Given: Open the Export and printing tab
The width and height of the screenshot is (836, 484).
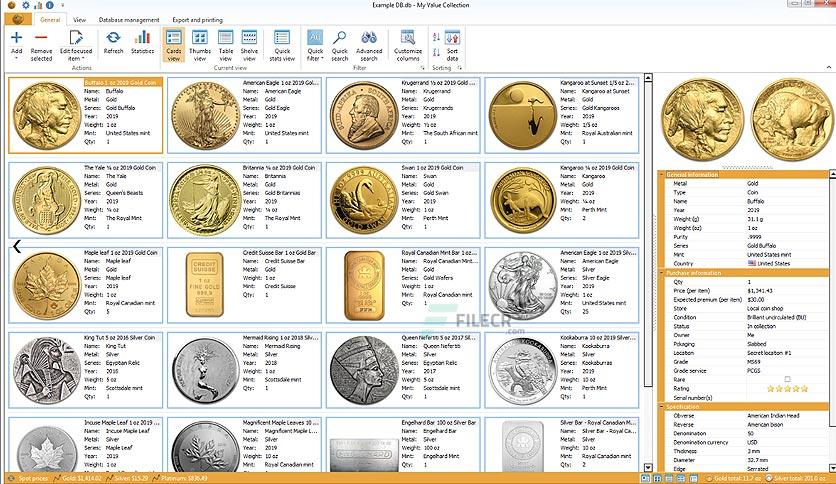Looking at the screenshot, I should 197,20.
